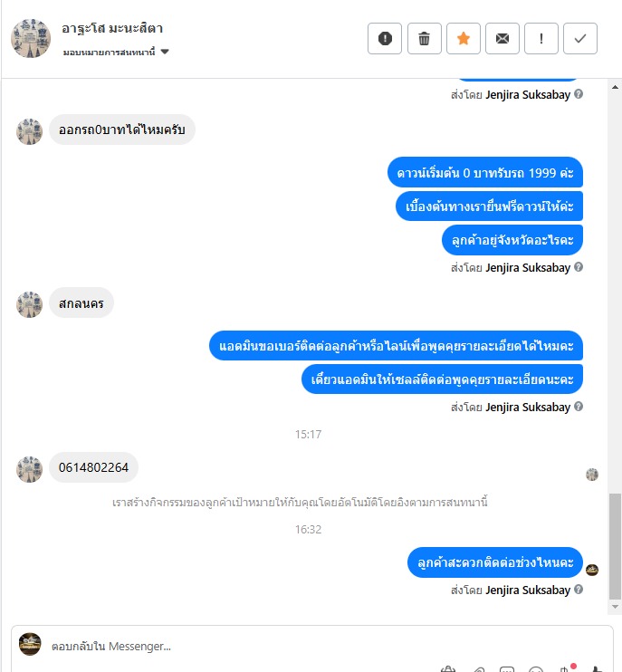This screenshot has width=622, height=672.
Task: Click the help icon under เดี๋ยวแอดมินให้เซลล์ติดต่อ message
Action: (x=579, y=407)
